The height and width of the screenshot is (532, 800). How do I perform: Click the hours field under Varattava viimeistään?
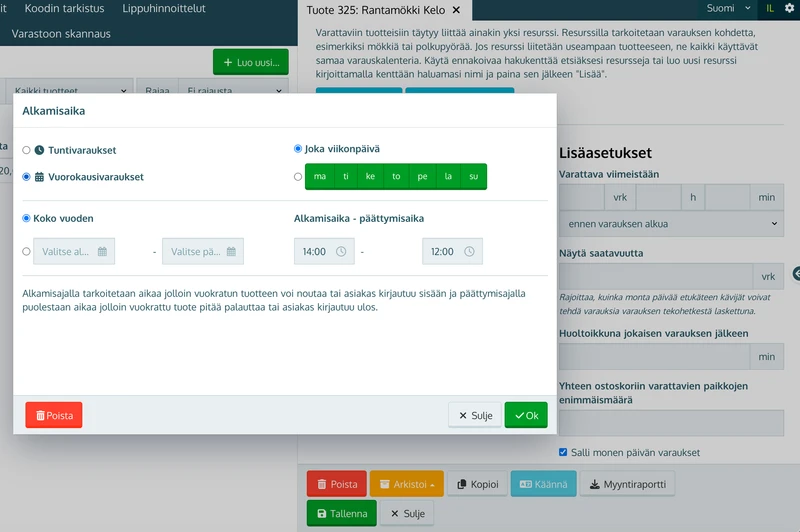pyautogui.click(x=659, y=197)
